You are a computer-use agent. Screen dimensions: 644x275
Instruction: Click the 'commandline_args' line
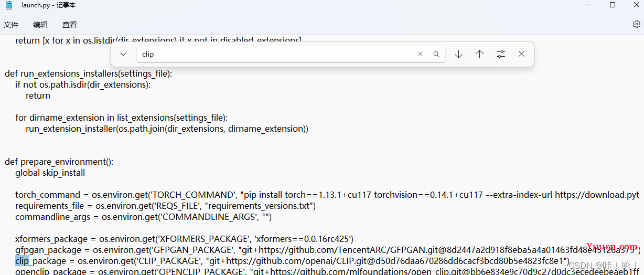[143, 217]
